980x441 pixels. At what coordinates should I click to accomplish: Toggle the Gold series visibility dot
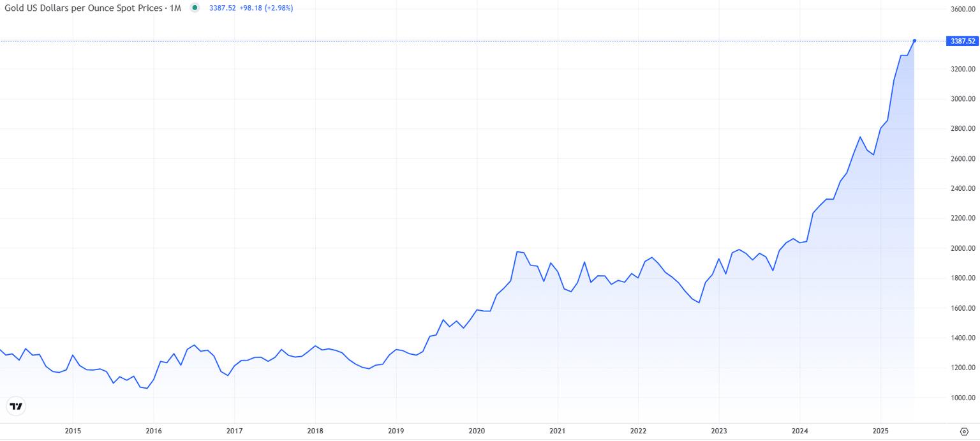[195, 8]
